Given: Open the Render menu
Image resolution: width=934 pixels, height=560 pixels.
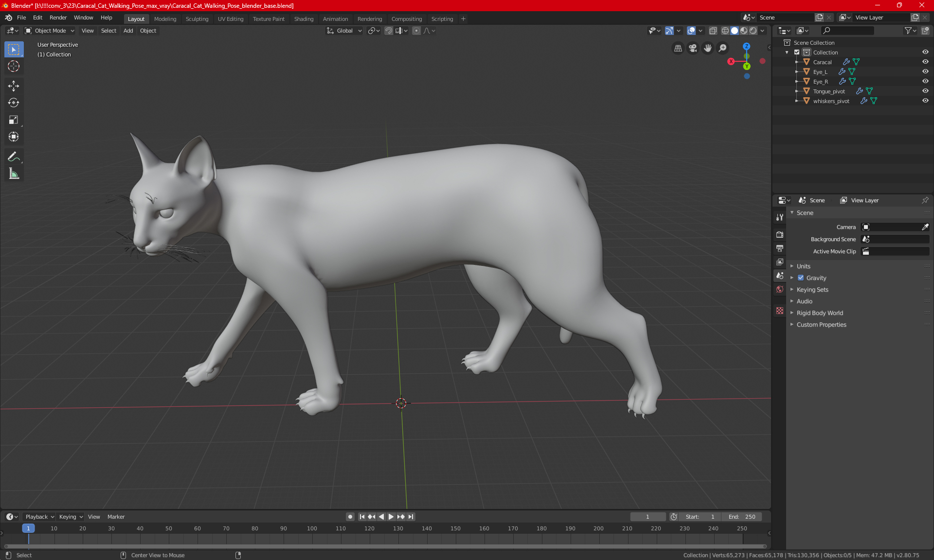Looking at the screenshot, I should [58, 17].
